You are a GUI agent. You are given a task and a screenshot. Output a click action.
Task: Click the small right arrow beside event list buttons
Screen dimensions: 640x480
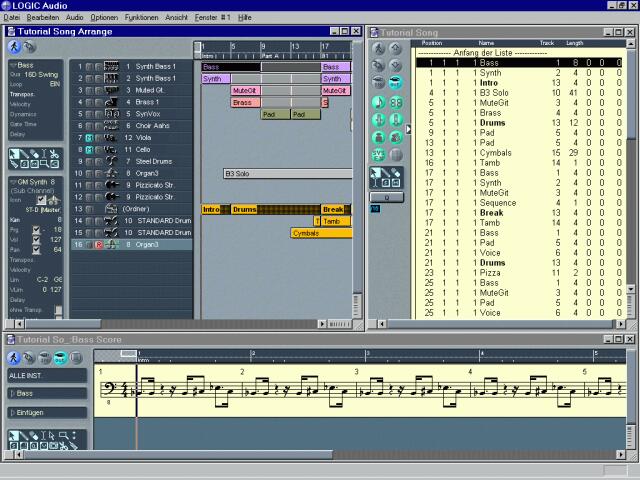408,129
